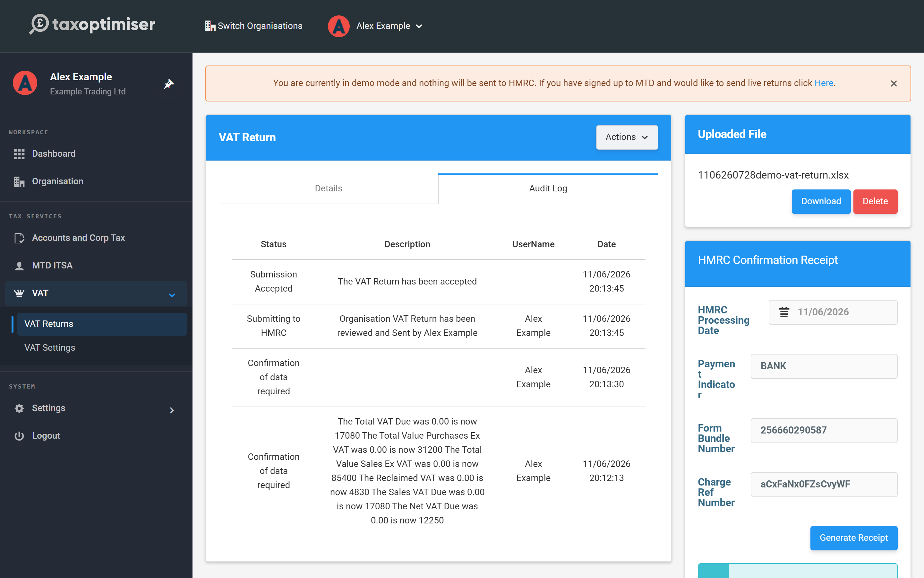Click Logout in the sidebar
The height and width of the screenshot is (578, 924).
(96, 436)
